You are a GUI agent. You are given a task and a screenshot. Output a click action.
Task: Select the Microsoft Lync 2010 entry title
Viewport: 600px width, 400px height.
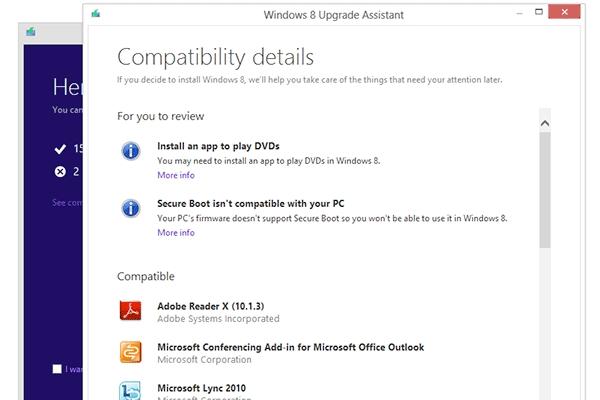tap(202, 388)
